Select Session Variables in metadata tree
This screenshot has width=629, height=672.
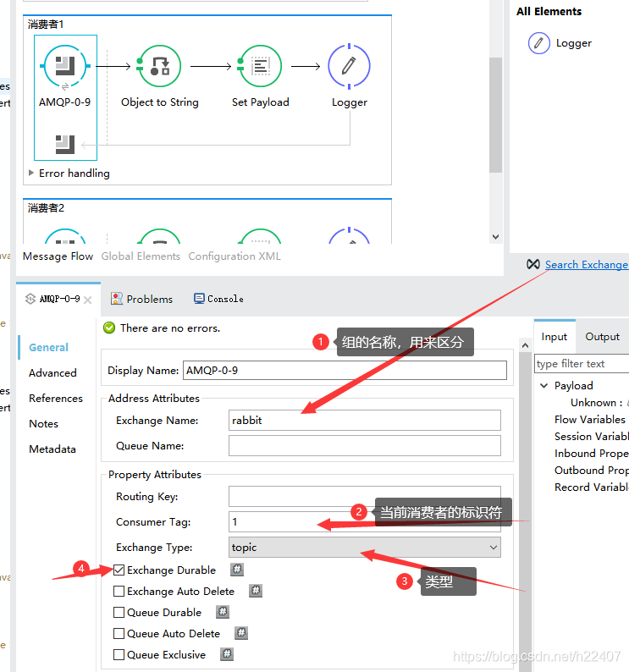591,436
